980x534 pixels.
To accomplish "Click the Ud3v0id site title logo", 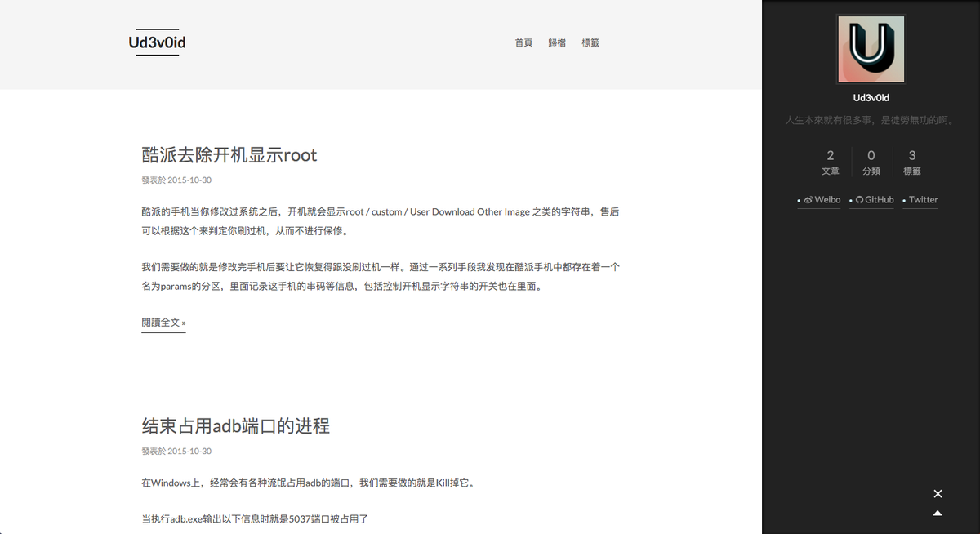I will 157,42.
